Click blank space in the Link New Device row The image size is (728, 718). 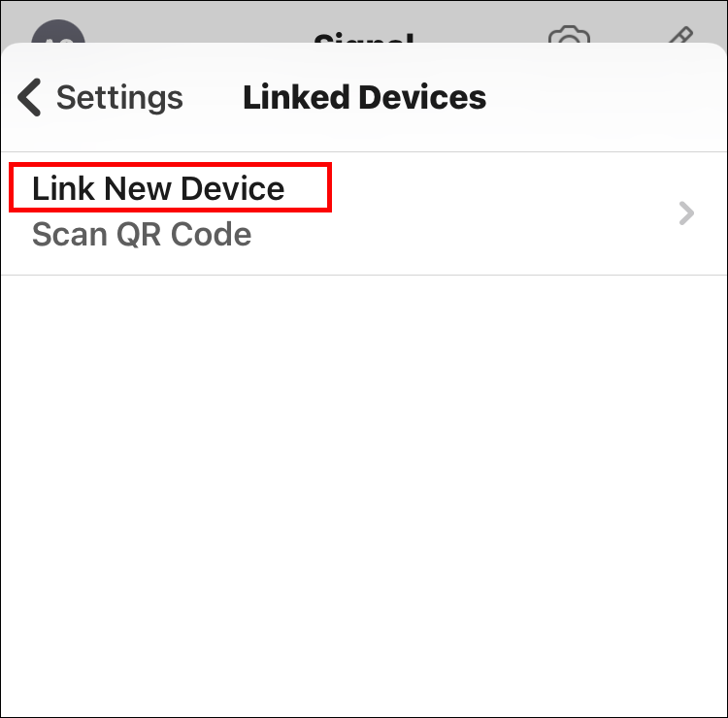click(x=485, y=213)
